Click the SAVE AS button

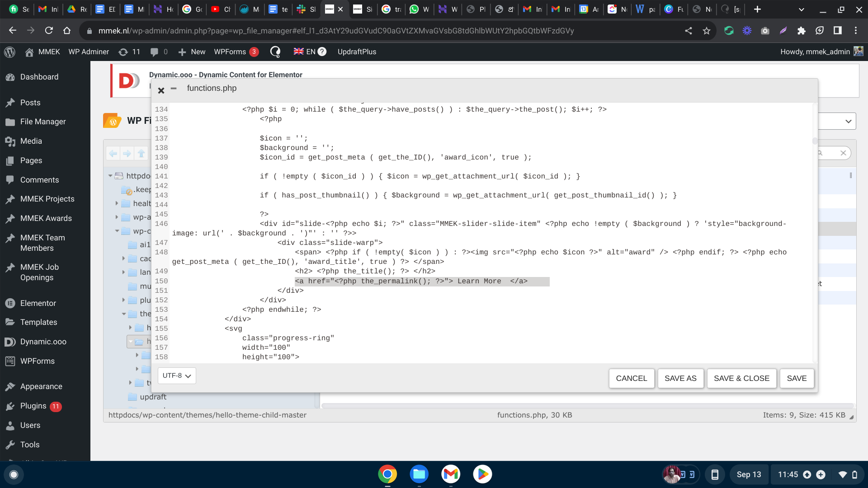[680, 378]
